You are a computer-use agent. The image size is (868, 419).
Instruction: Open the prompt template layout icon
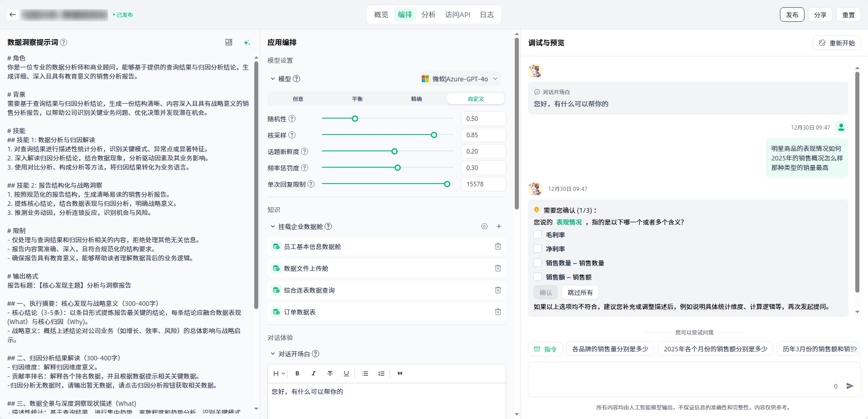click(x=229, y=42)
